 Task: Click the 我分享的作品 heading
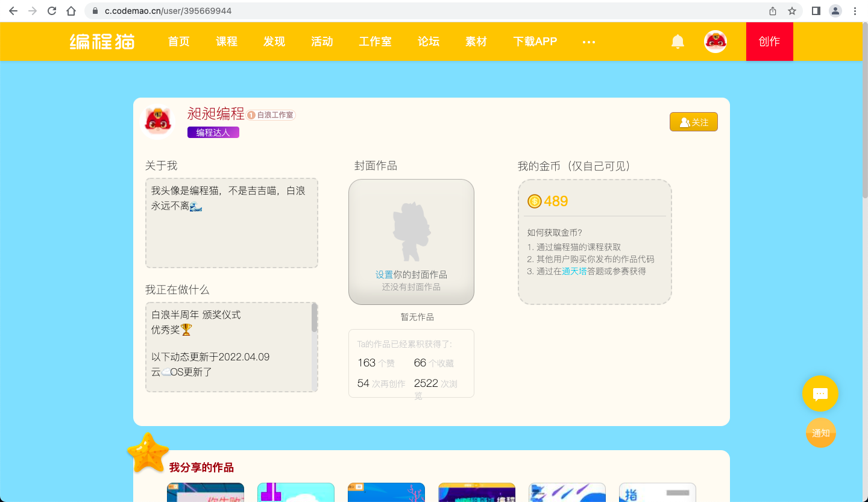pyautogui.click(x=201, y=468)
